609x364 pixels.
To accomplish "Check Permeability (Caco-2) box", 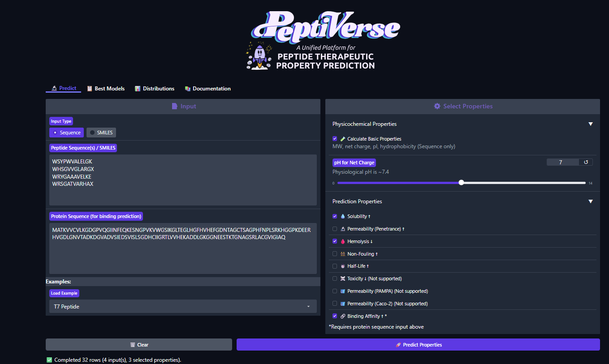I will click(x=335, y=304).
